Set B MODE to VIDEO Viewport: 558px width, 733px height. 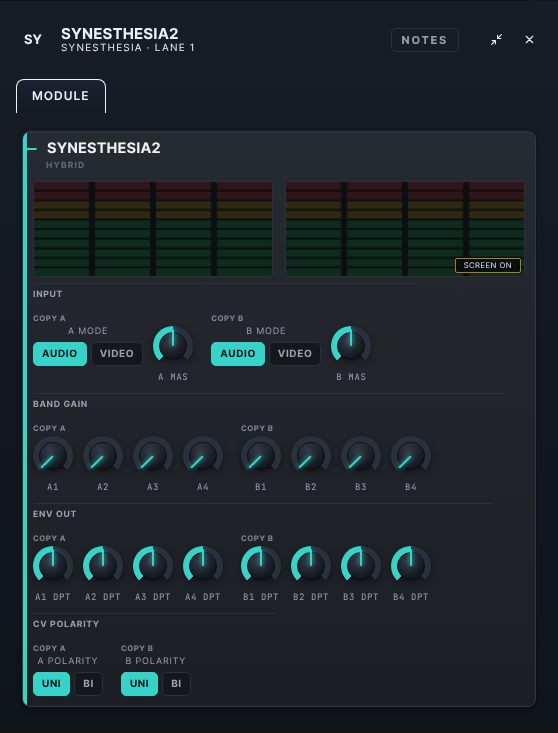tap(295, 353)
